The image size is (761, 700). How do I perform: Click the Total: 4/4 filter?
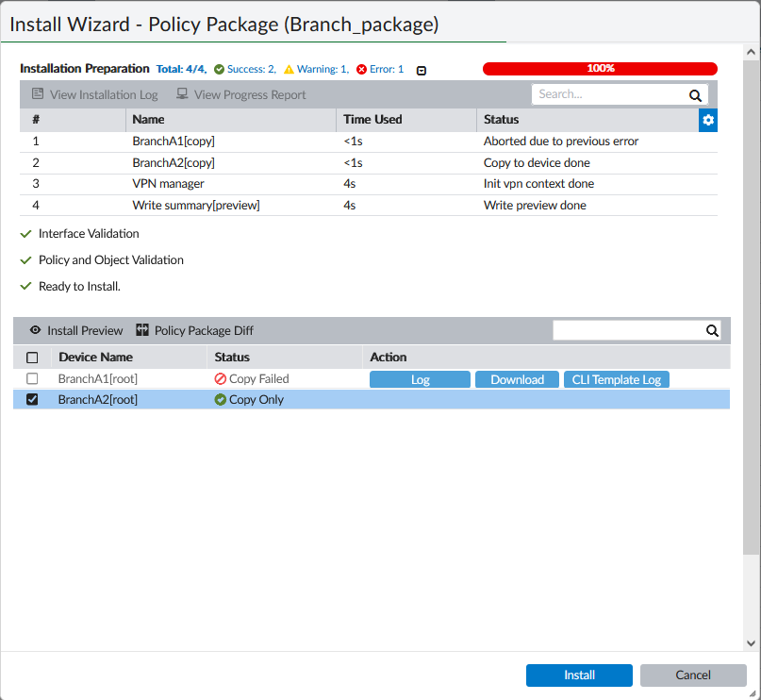[181, 69]
